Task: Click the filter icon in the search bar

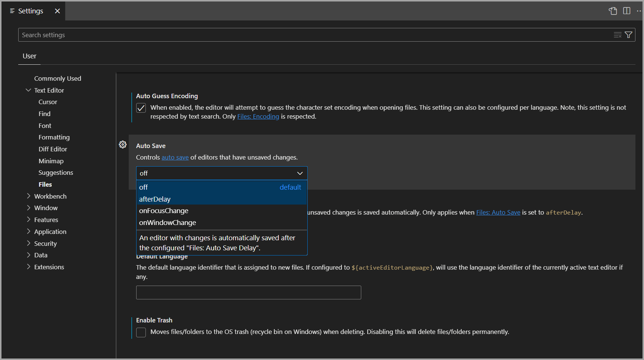Action: pos(629,35)
